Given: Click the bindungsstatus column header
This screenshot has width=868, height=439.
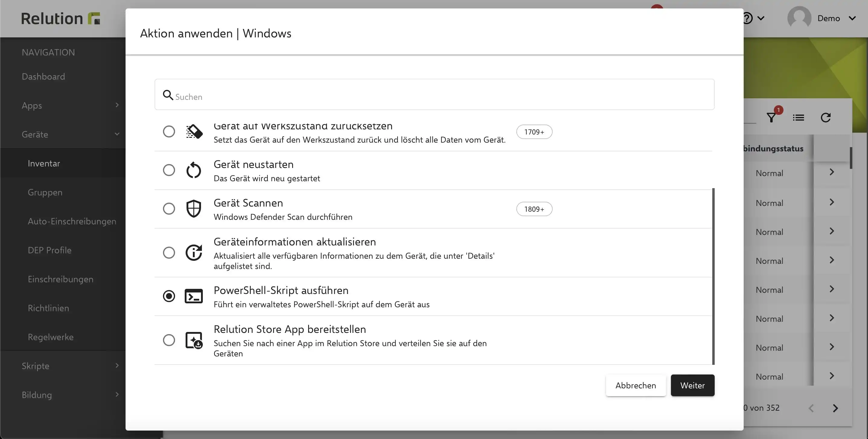Looking at the screenshot, I should (x=773, y=148).
